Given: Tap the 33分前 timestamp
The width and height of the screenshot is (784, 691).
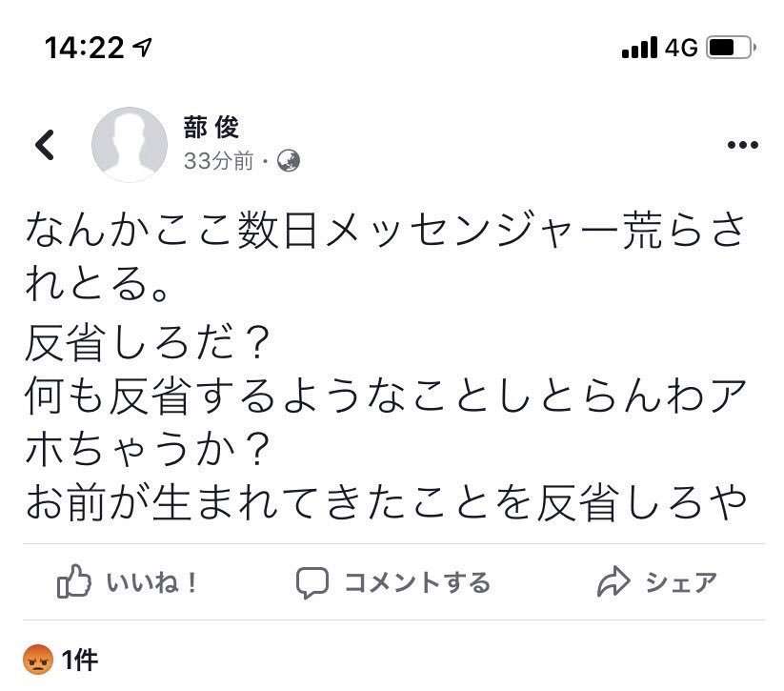Looking at the screenshot, I should (x=218, y=161).
